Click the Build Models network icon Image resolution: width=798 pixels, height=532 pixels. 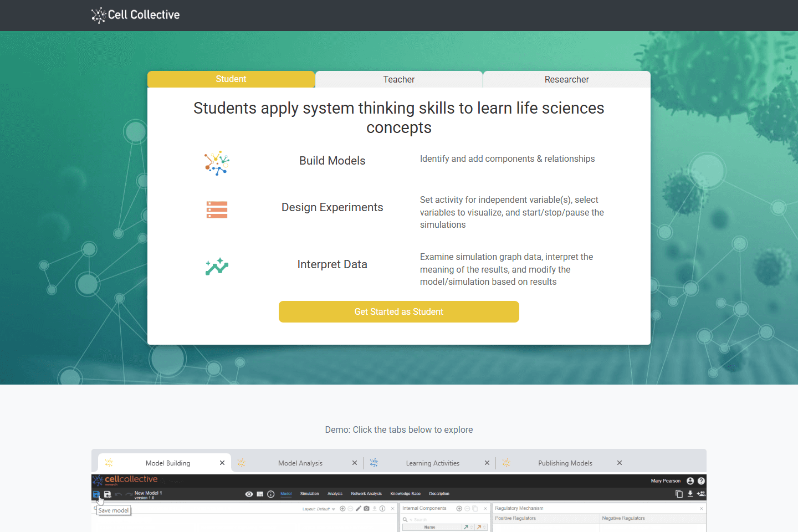point(217,163)
